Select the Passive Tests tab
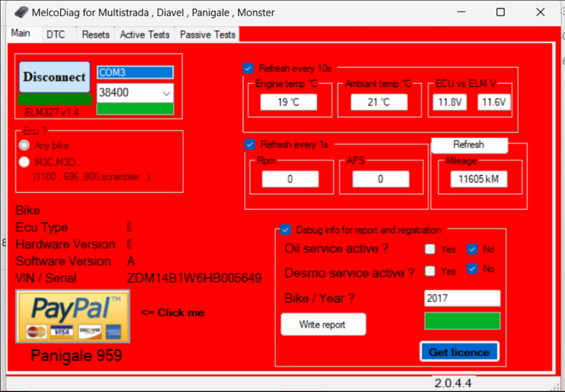Image resolution: width=565 pixels, height=392 pixels. tap(207, 35)
